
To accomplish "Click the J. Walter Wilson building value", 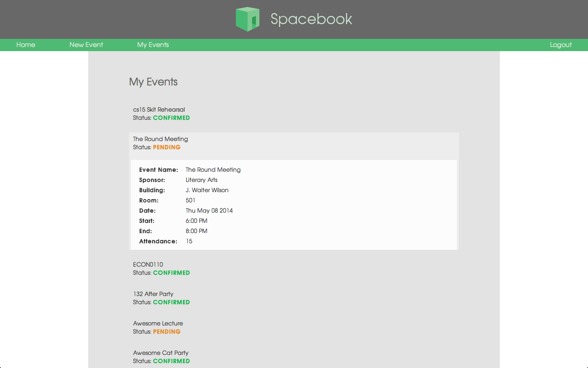I will [x=207, y=190].
